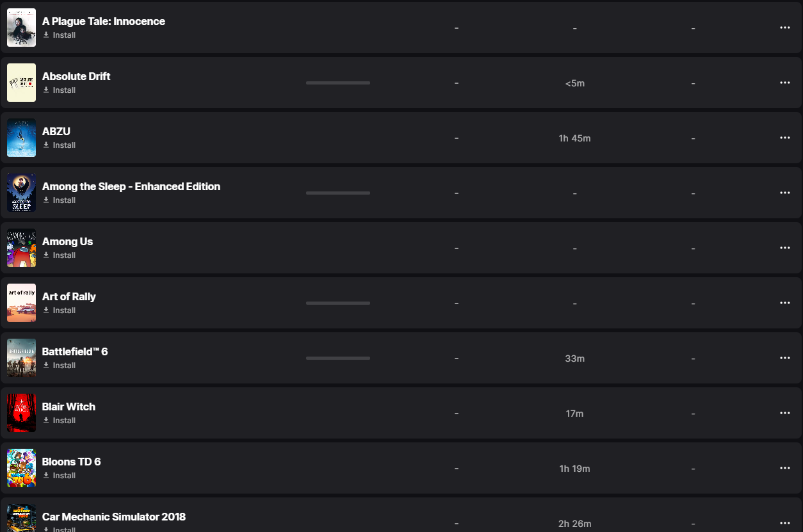
Task: Select Blair Witch cover art
Action: pyautogui.click(x=21, y=413)
